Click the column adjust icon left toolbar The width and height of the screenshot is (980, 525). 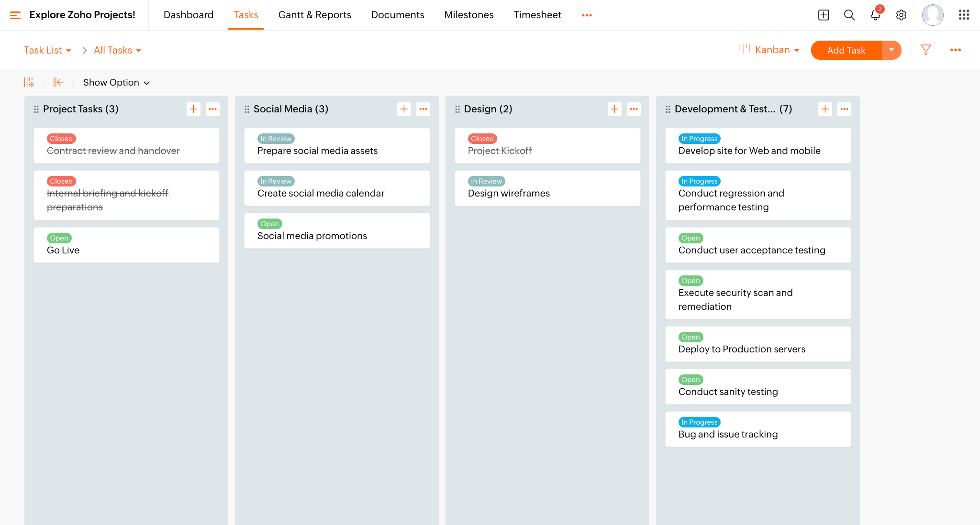click(30, 82)
